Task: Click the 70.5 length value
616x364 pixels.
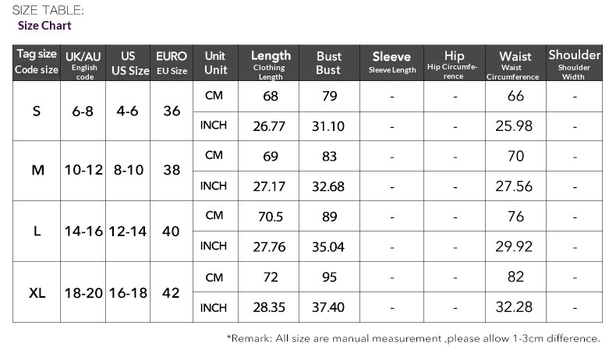Action: point(271,217)
